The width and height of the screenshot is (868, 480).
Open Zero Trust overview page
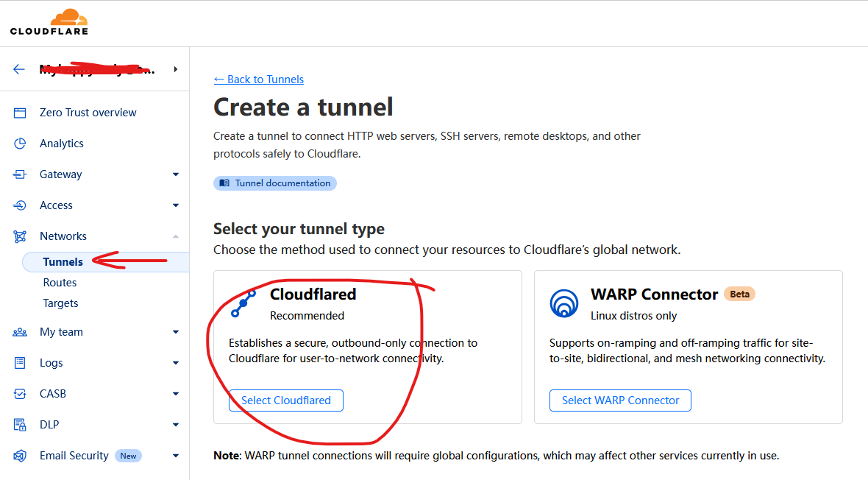88,113
